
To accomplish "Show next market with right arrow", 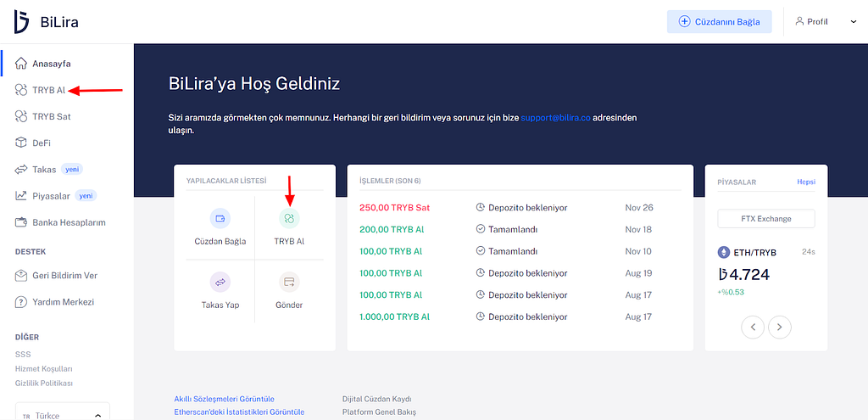I will (780, 327).
